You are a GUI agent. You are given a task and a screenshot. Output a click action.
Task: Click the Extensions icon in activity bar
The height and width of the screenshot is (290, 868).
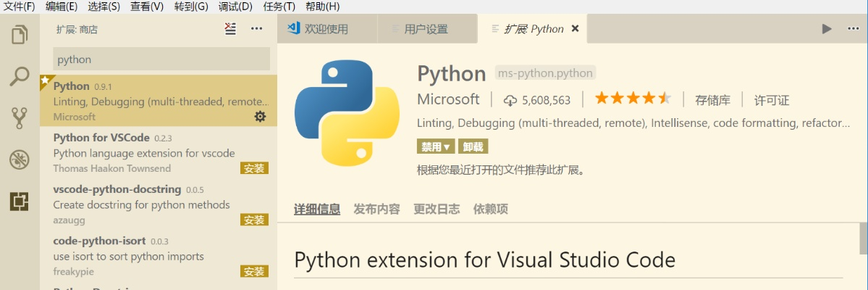click(x=20, y=201)
